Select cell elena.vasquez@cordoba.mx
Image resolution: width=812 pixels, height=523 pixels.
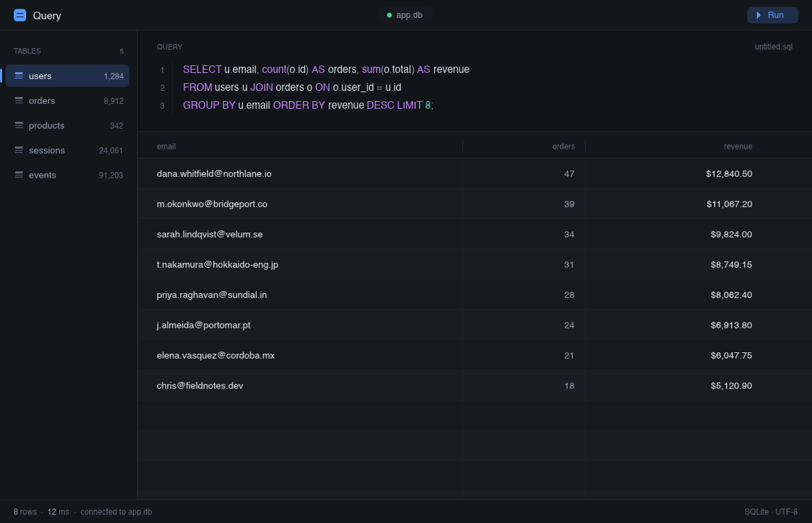click(216, 355)
